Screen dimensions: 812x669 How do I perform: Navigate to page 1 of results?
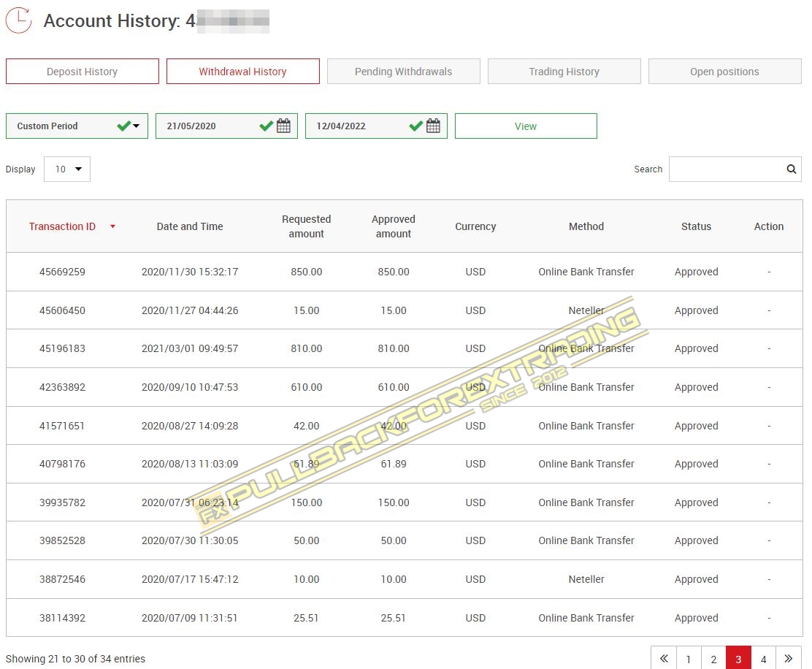coord(688,659)
